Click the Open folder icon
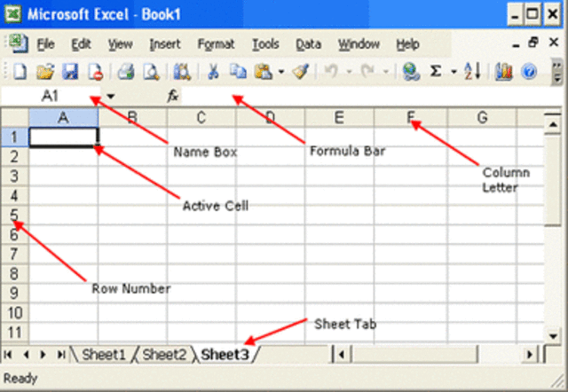The height and width of the screenshot is (392, 568). pyautogui.click(x=45, y=71)
